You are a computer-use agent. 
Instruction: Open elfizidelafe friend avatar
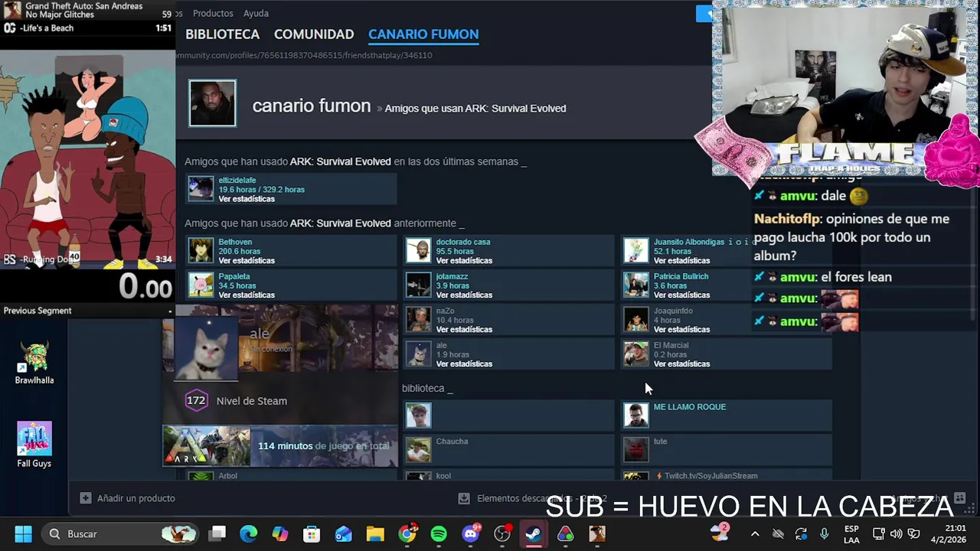pyautogui.click(x=201, y=189)
